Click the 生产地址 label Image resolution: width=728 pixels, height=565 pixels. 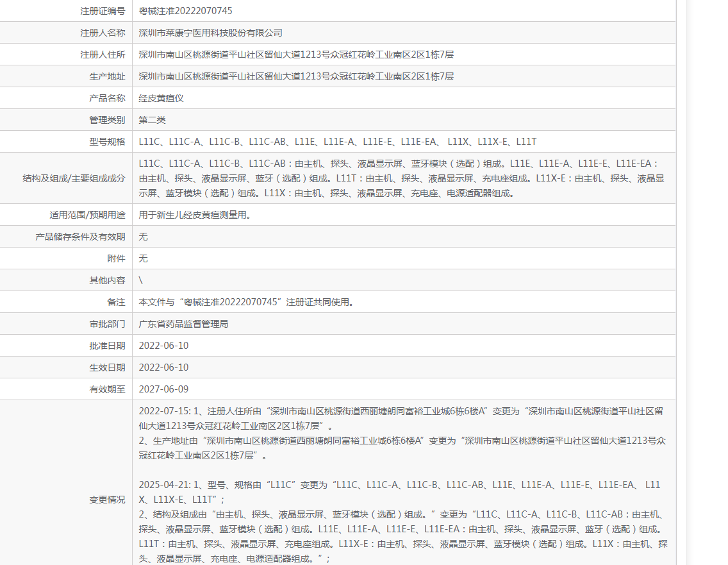(x=107, y=76)
